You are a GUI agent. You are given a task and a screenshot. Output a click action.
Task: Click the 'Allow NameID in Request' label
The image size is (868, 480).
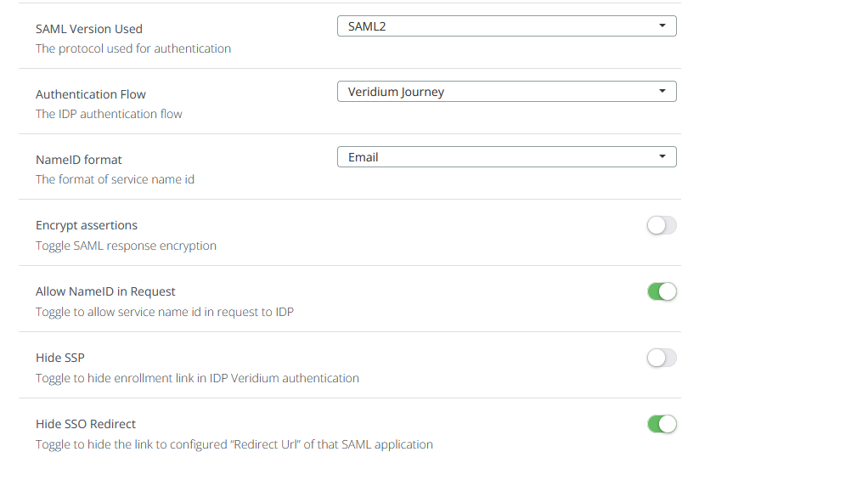click(105, 291)
